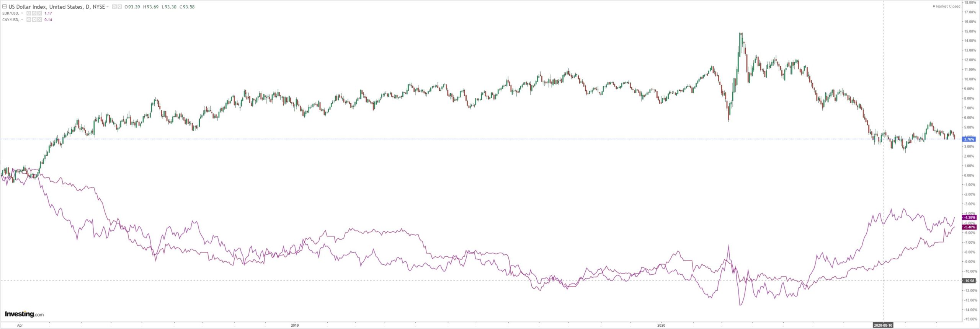Click the purple -4.39% price label
Screen dimensions: 980x329
pyautogui.click(x=969, y=218)
